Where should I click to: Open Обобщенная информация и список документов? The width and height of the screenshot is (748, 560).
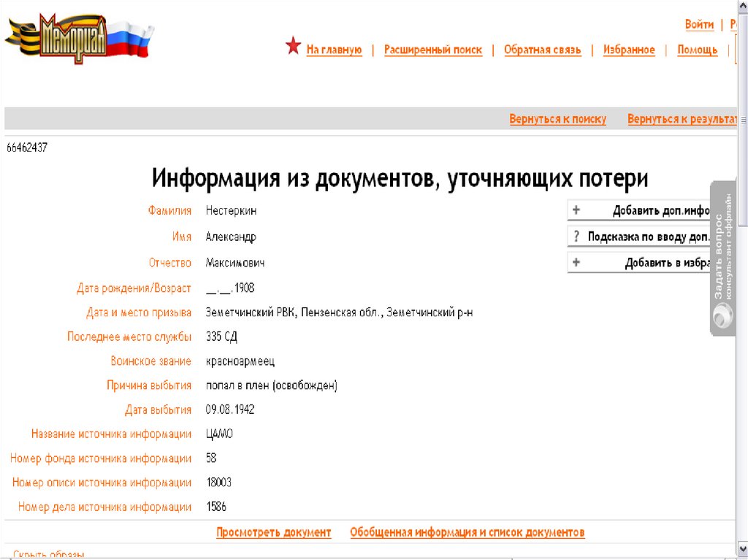467,532
